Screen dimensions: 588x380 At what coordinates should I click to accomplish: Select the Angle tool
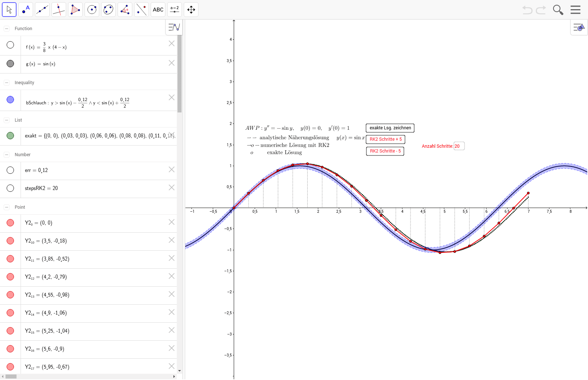125,10
